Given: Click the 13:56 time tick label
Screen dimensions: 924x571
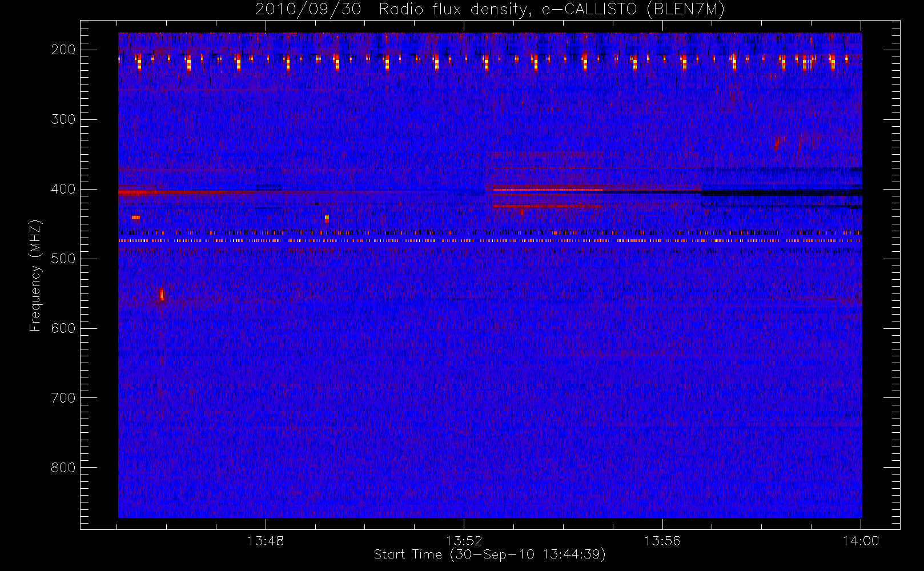Looking at the screenshot, I should 662,541.
